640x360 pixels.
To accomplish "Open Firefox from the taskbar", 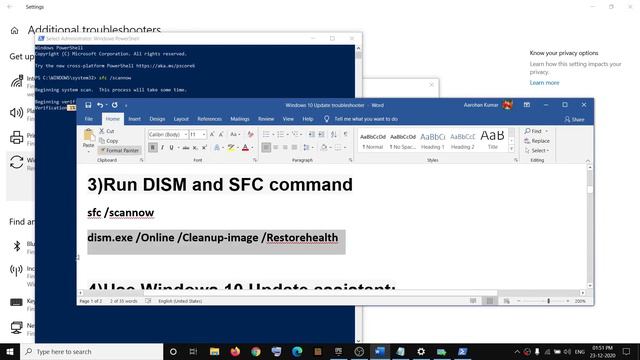I will pyautogui.click(x=235, y=351).
